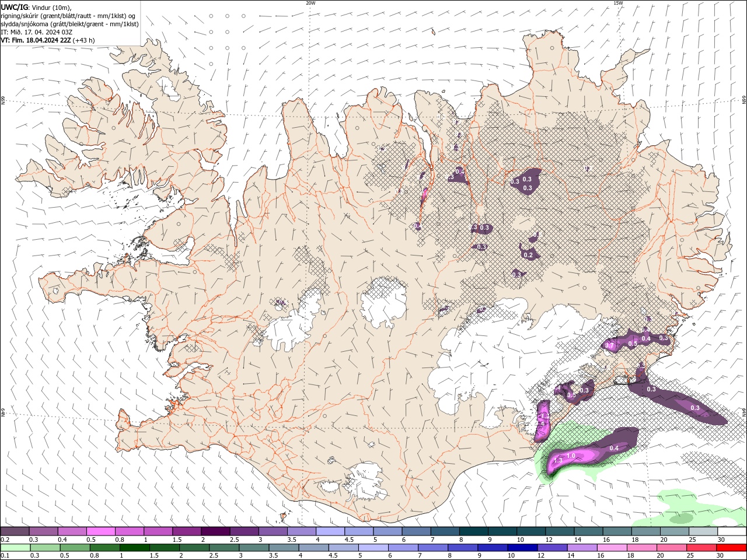Pick the 12 swatch in the lower legend row
This screenshot has width=747, height=560.
[x=551, y=548]
